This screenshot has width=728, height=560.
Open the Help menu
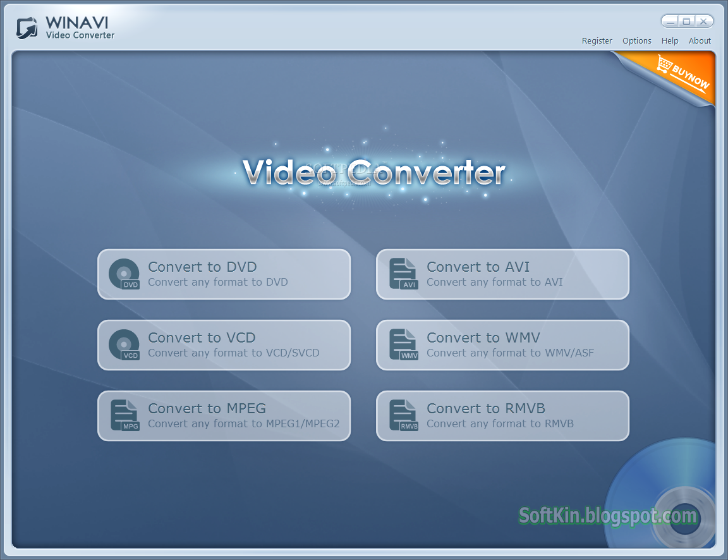670,40
